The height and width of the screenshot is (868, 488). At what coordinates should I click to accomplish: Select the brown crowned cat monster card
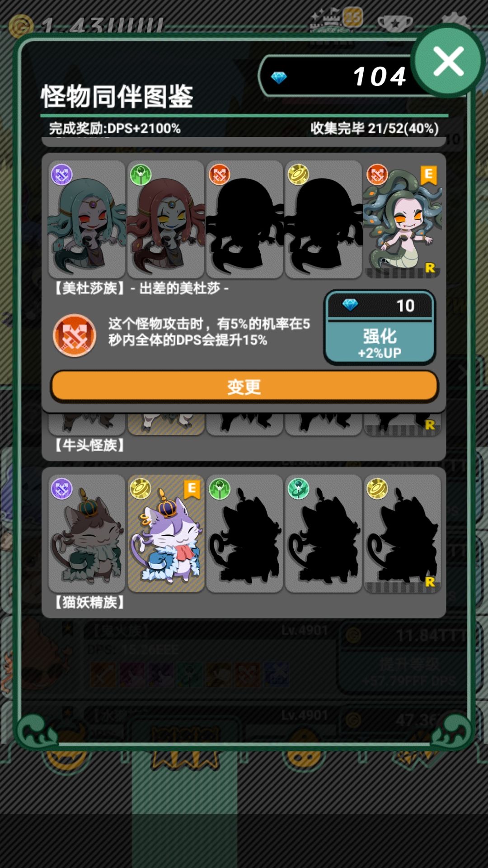pos(87,533)
